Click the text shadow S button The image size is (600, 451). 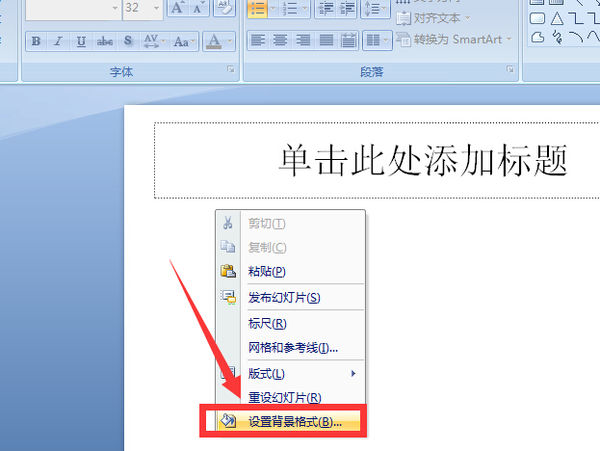(x=126, y=42)
